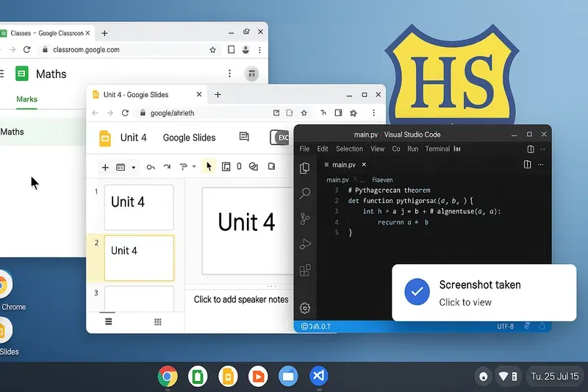This screenshot has height=392, width=588.
Task: Click the Wi-Fi and battery status tray
Action: tap(509, 377)
